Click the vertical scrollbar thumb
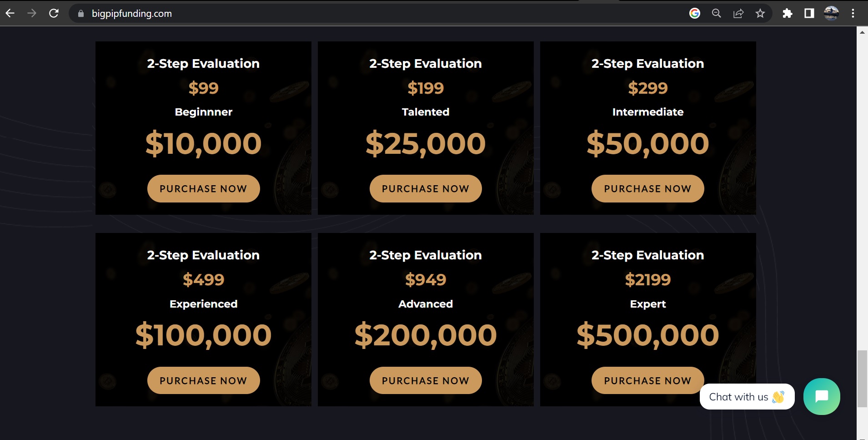 tap(862, 379)
